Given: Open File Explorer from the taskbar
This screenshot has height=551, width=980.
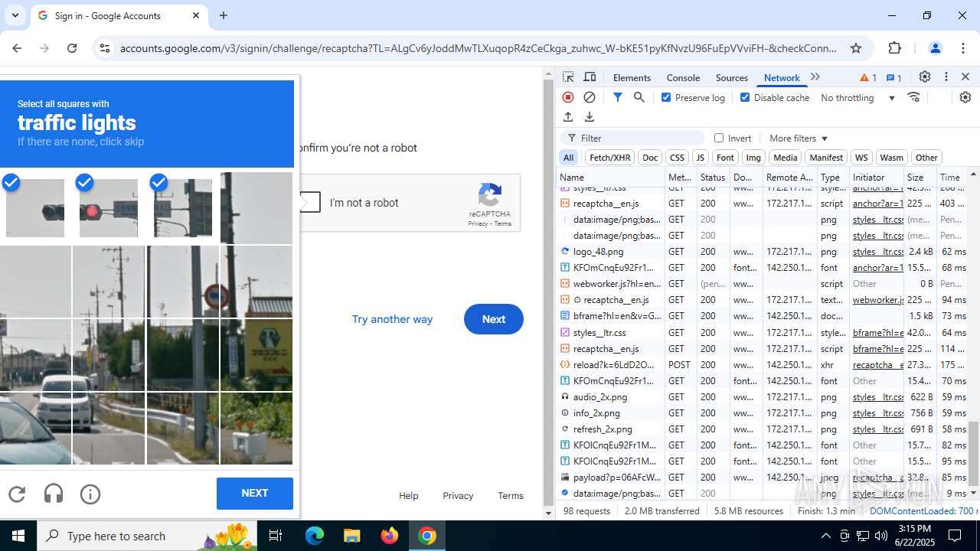Looking at the screenshot, I should point(351,536).
